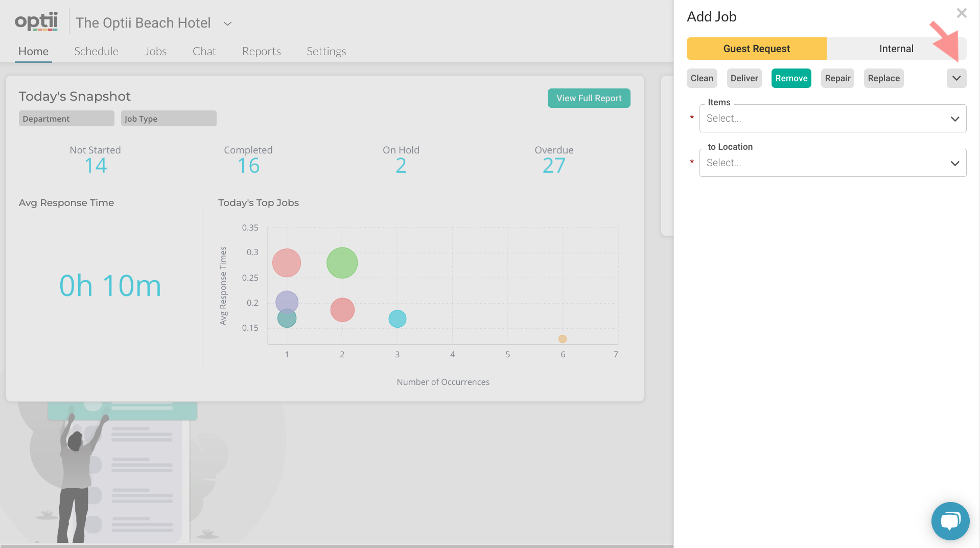The width and height of the screenshot is (980, 548).
Task: Click the green bubble in chart
Action: tap(342, 263)
